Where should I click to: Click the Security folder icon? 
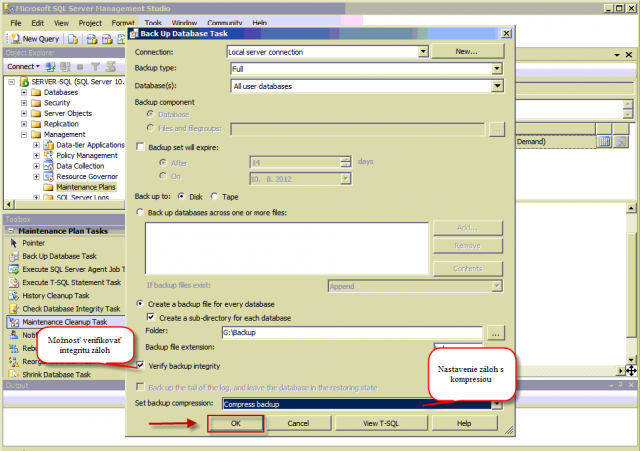[36, 103]
